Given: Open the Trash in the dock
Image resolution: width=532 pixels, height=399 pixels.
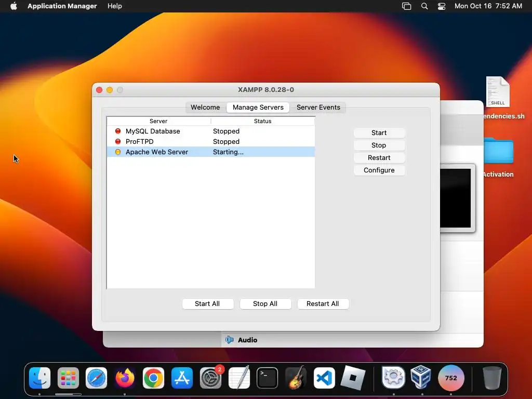Looking at the screenshot, I should pos(492,378).
